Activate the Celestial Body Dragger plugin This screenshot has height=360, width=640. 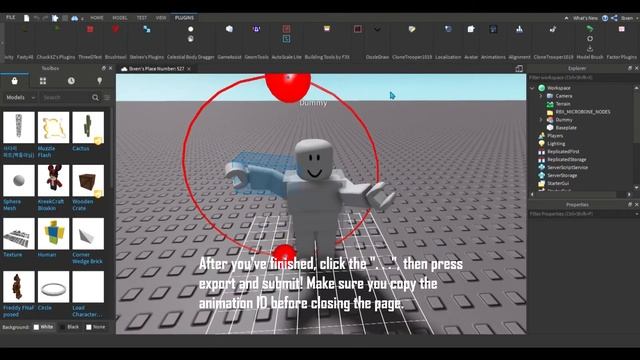click(191, 29)
